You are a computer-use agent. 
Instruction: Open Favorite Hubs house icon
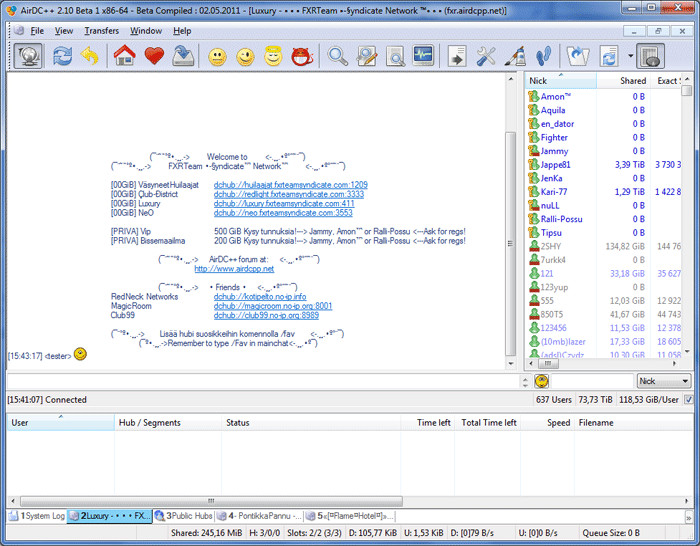tap(125, 56)
